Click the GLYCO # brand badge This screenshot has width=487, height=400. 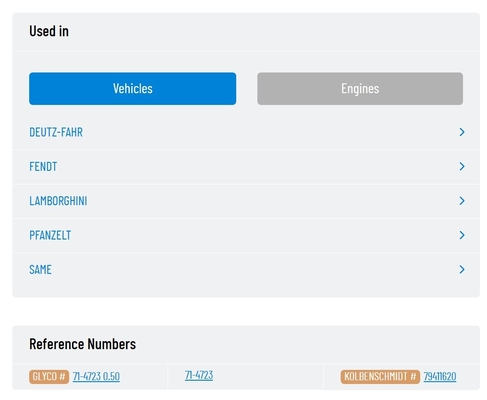pos(49,377)
